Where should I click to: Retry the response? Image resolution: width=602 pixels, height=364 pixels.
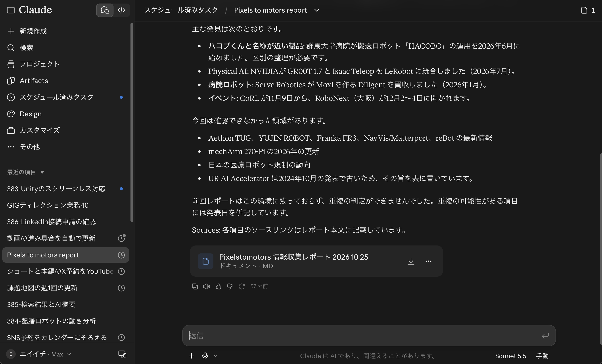coord(242,286)
